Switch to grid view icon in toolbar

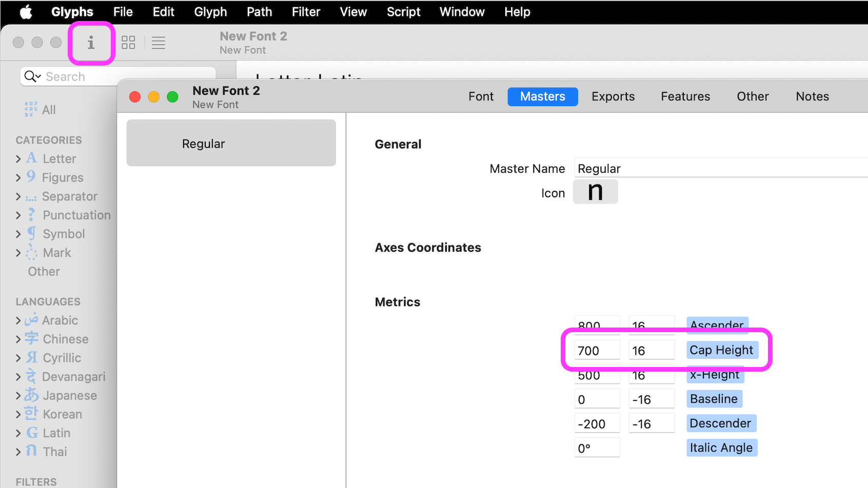[128, 43]
